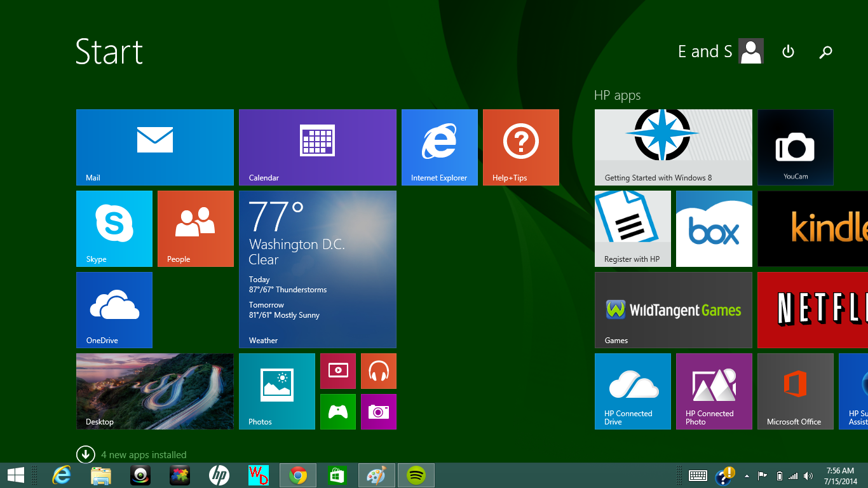The width and height of the screenshot is (868, 488).
Task: Open the E and S user account menu
Action: coord(721,51)
